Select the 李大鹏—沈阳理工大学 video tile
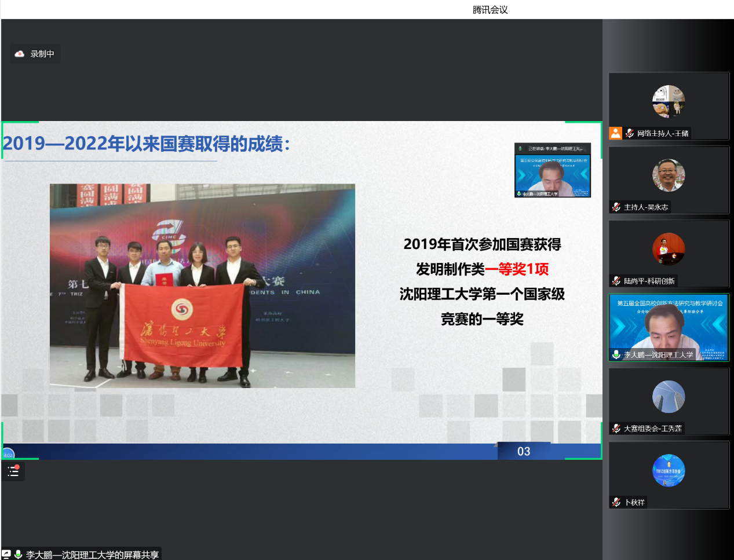Image resolution: width=734 pixels, height=560 pixels. [x=669, y=327]
